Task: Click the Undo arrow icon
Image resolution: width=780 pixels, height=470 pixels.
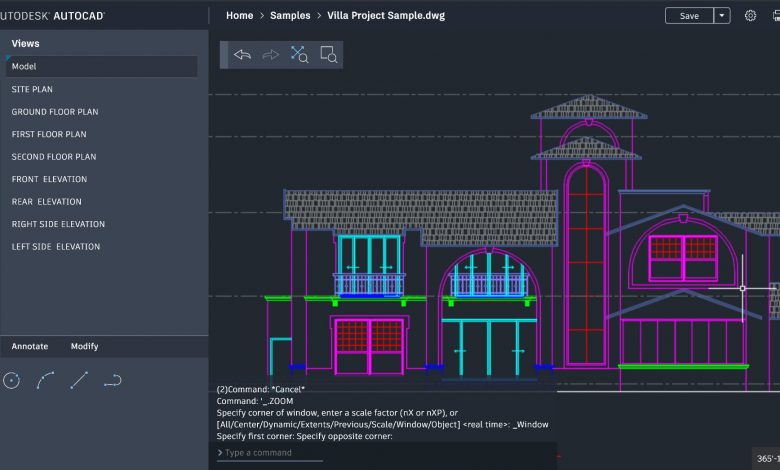Action: 242,54
